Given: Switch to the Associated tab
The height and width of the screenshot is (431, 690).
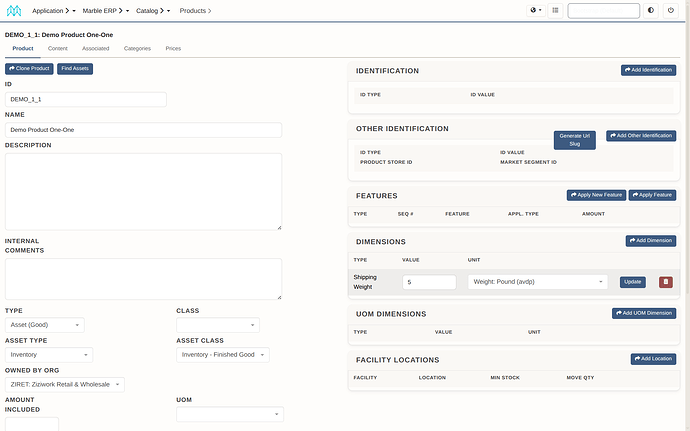Looking at the screenshot, I should tap(95, 48).
